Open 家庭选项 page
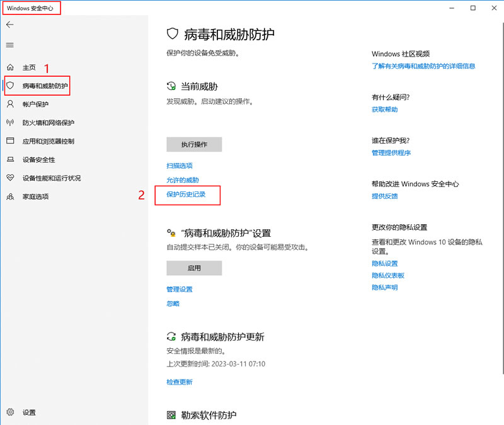 pos(35,196)
